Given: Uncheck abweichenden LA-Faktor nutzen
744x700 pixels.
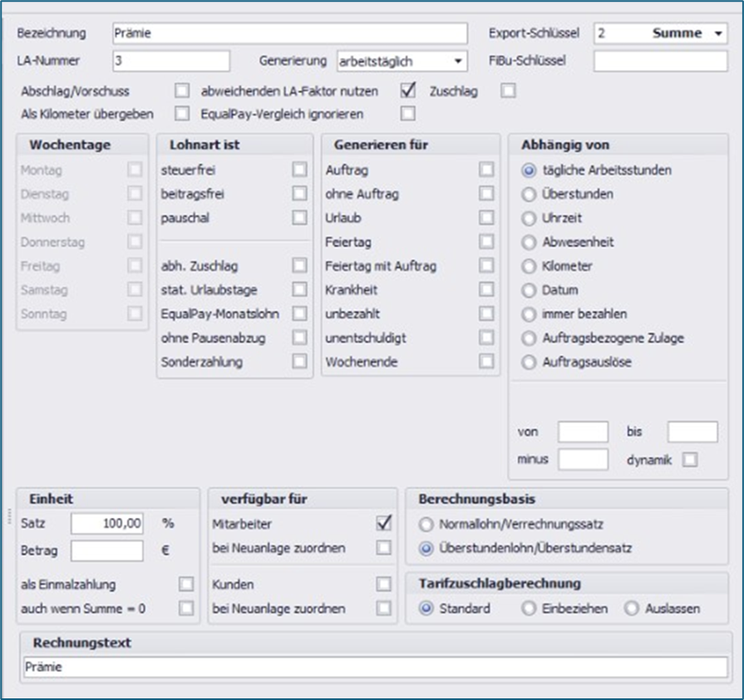Looking at the screenshot, I should pos(407,90).
